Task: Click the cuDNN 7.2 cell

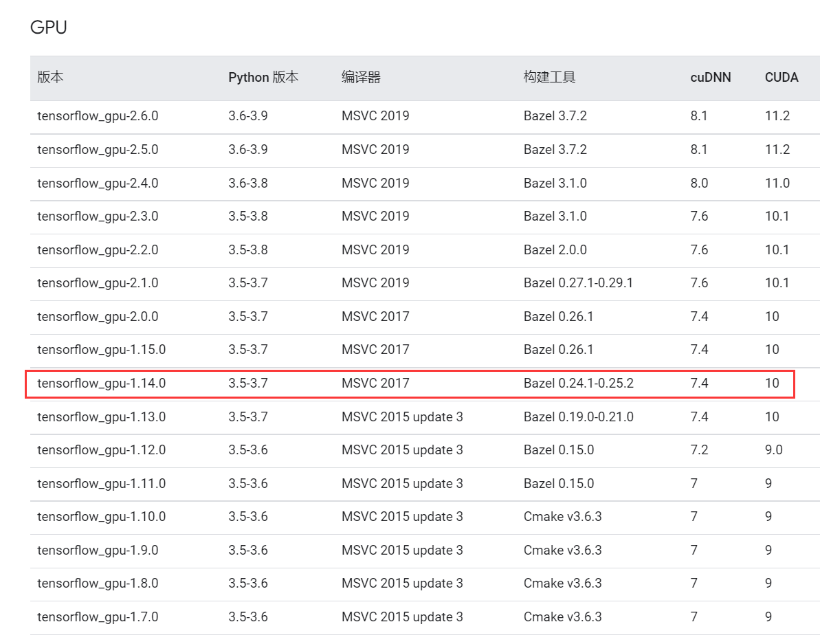Action: (x=699, y=450)
